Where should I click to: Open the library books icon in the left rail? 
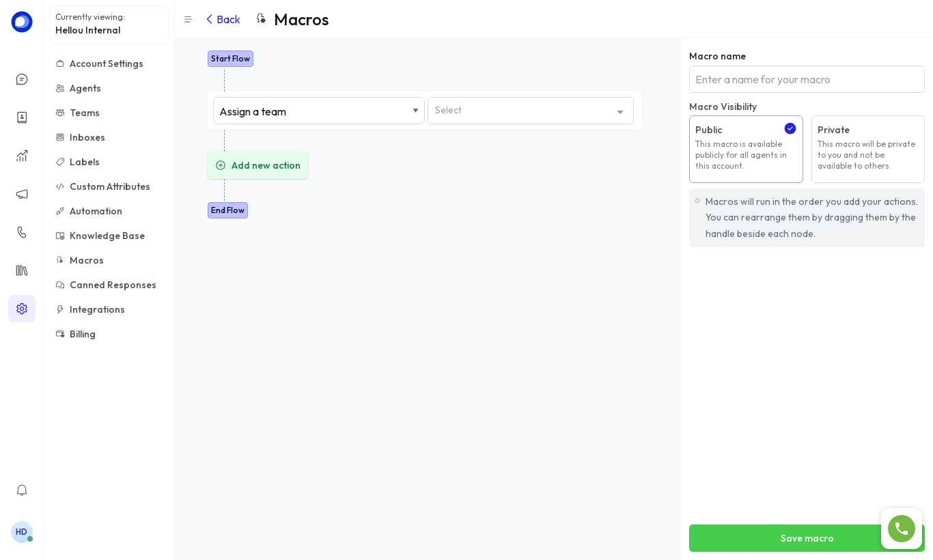coord(22,270)
